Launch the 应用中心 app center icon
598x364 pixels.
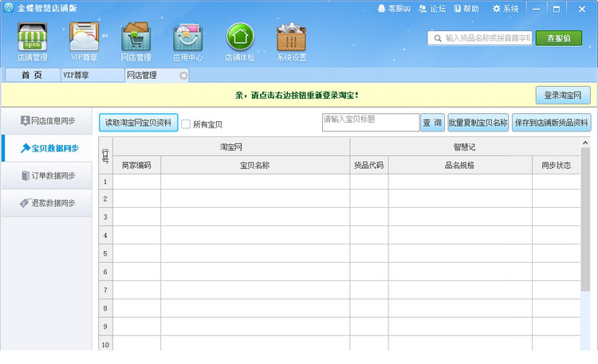(x=188, y=39)
